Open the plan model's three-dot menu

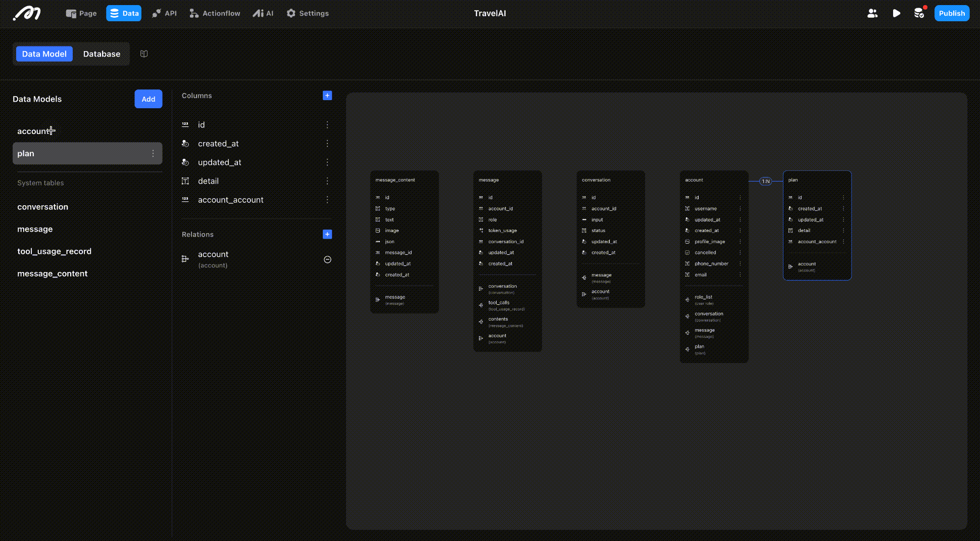(x=153, y=154)
